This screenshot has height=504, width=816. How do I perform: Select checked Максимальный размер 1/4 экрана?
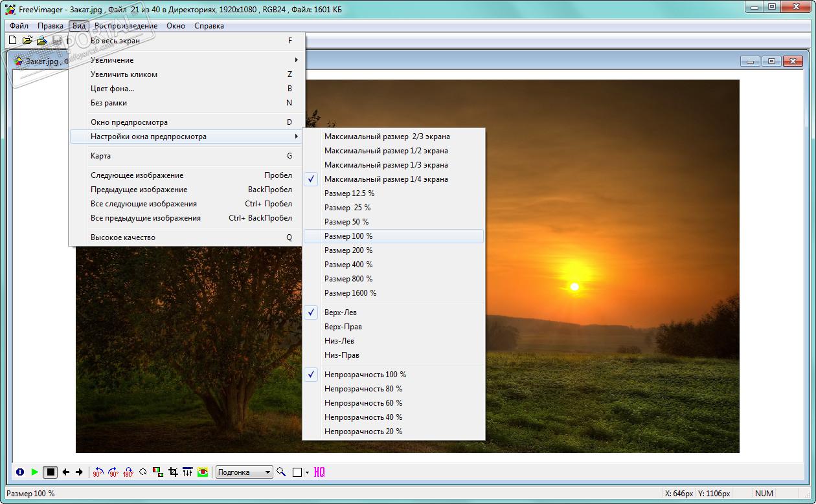[394, 179]
